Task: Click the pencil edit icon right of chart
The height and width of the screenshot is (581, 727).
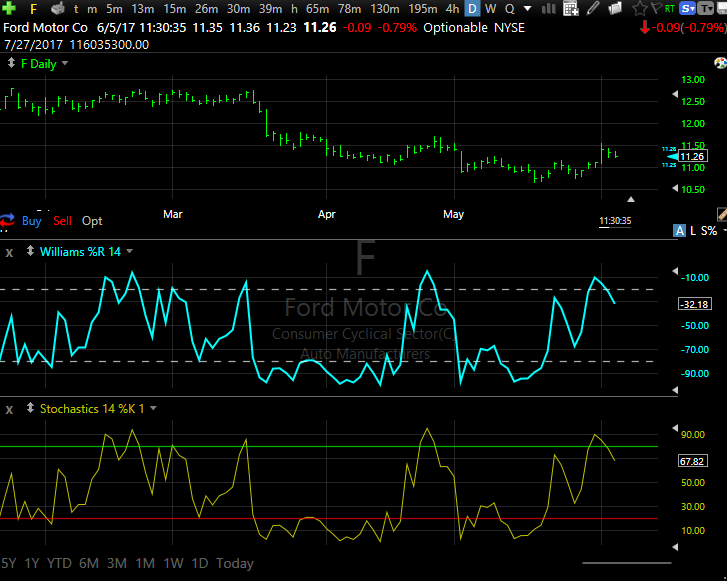Action: (722, 214)
